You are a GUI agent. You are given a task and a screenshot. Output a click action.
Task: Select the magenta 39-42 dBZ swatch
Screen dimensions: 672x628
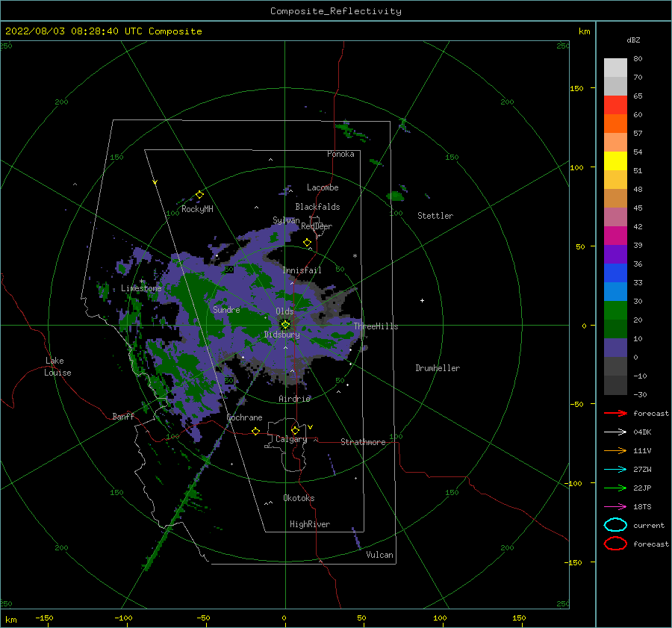point(615,236)
